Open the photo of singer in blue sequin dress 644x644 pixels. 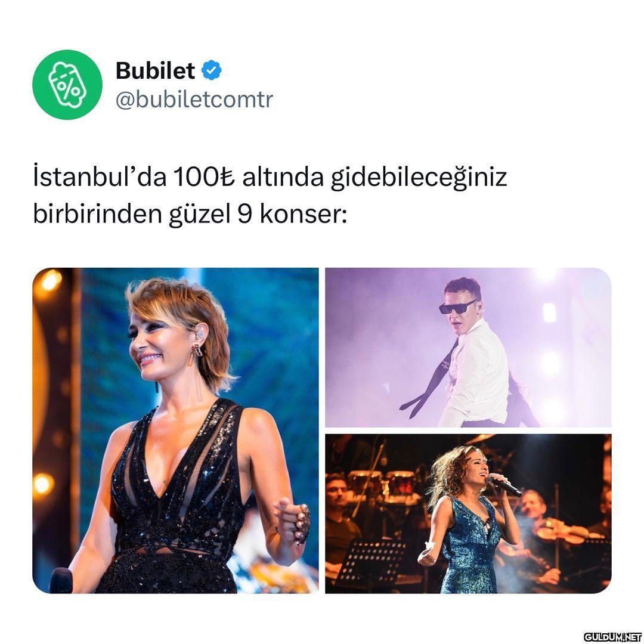coord(468,514)
